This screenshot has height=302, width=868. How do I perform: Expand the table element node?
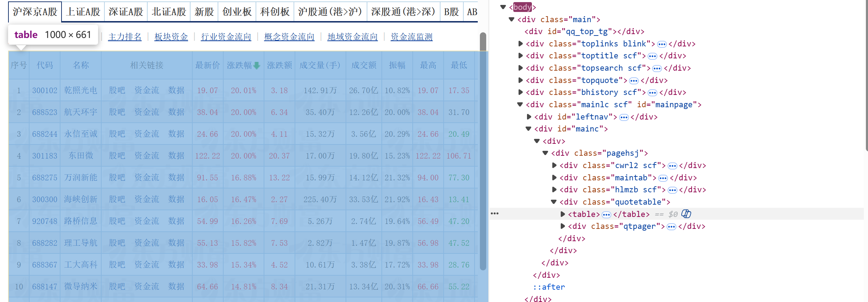pyautogui.click(x=563, y=214)
